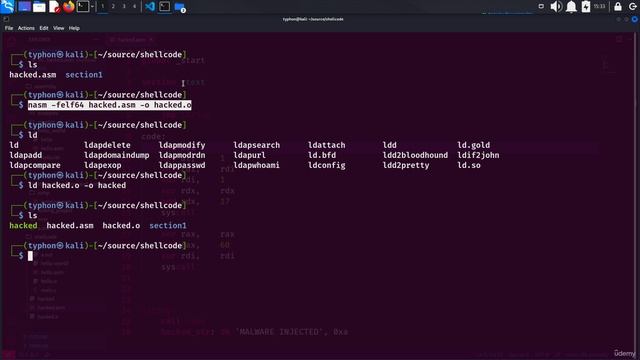Click the ldd2pretty completion suggestion
Image resolution: width=640 pixels, height=360 pixels.
point(406,165)
